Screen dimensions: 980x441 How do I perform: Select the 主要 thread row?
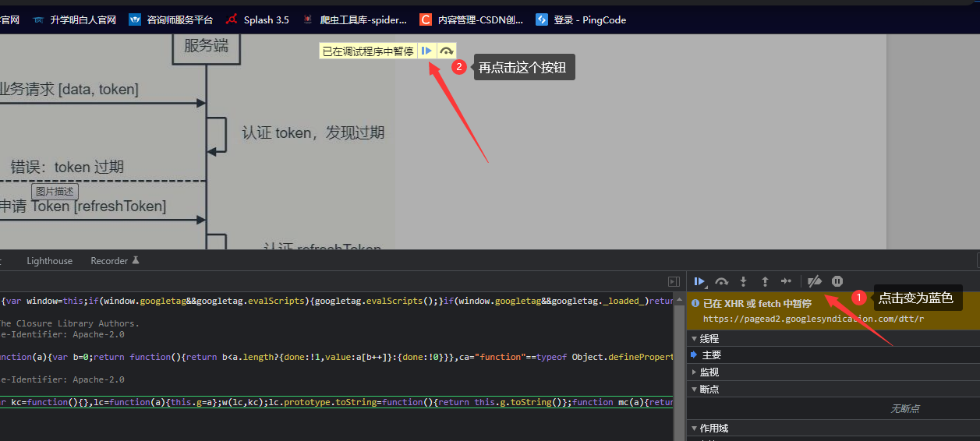coord(833,355)
